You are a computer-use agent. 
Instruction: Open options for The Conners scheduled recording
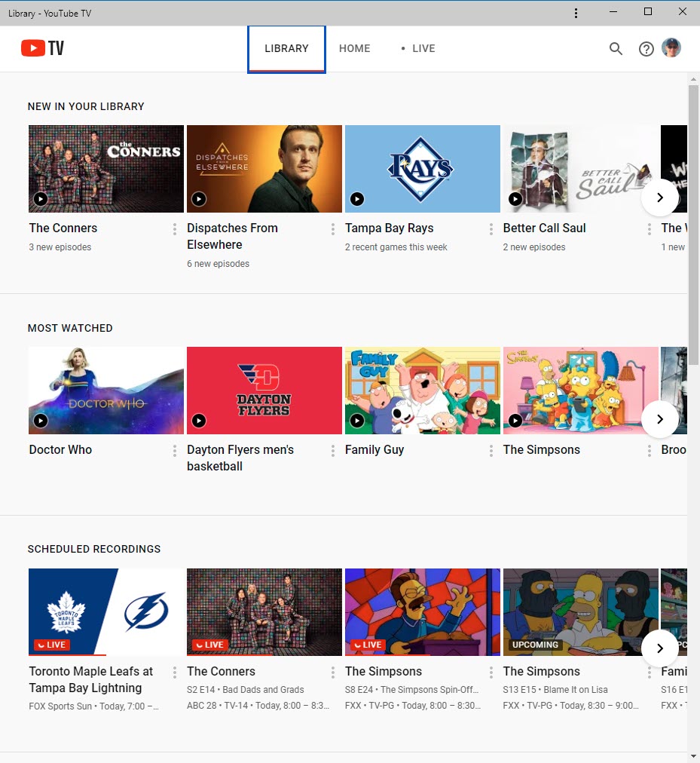[333, 673]
